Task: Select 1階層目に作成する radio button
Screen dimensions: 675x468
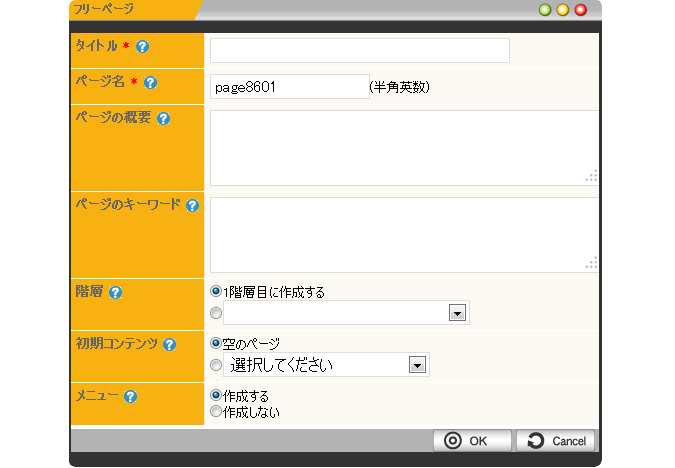Action: click(216, 291)
